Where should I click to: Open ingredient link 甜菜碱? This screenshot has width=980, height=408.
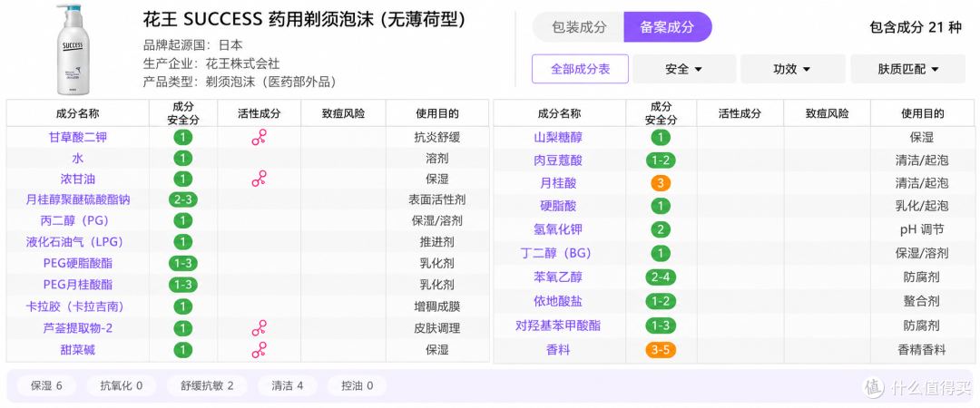[78, 349]
